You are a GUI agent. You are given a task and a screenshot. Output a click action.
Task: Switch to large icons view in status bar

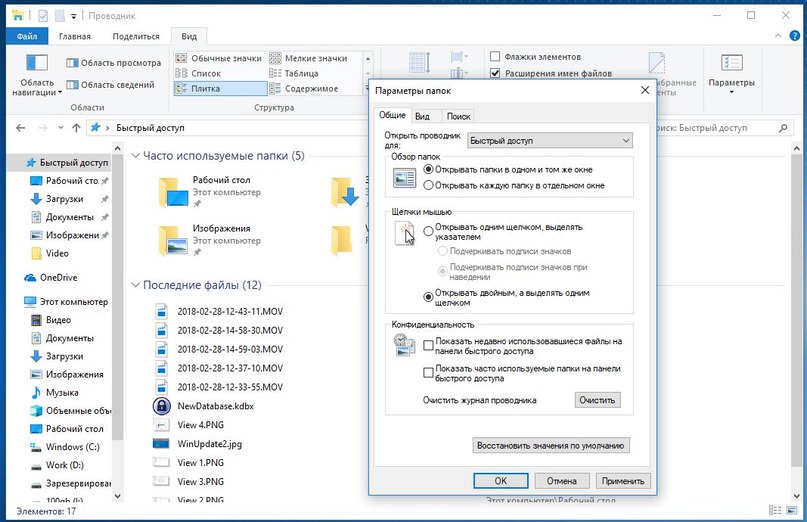click(794, 511)
